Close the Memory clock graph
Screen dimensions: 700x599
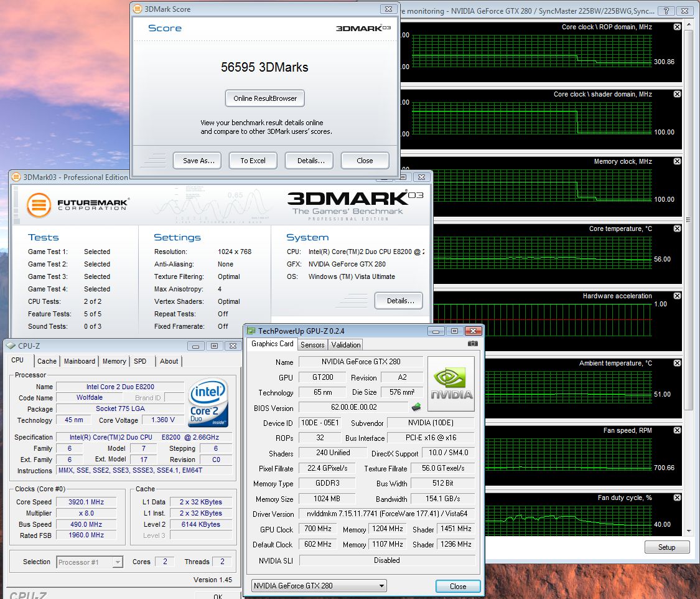click(x=677, y=161)
